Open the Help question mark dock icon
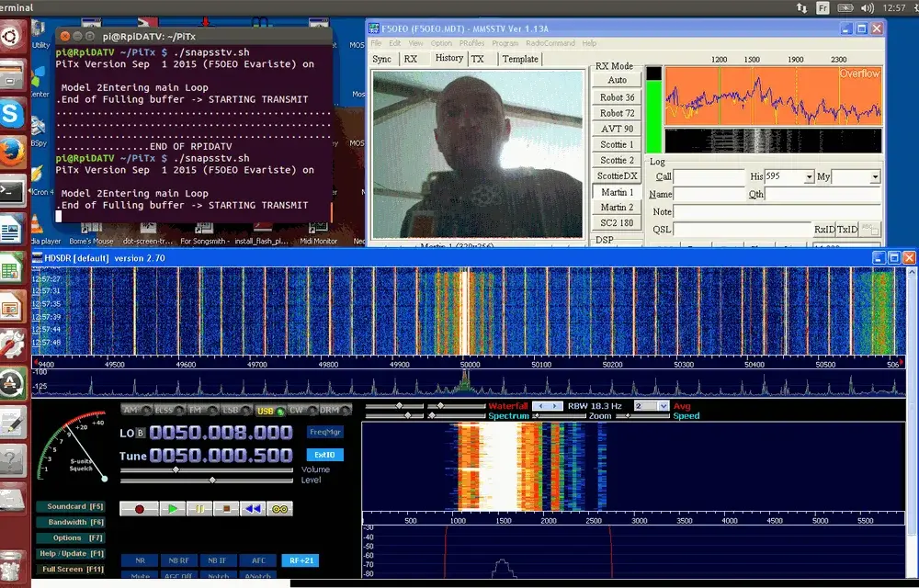This screenshot has height=588, width=919. tap(12, 461)
